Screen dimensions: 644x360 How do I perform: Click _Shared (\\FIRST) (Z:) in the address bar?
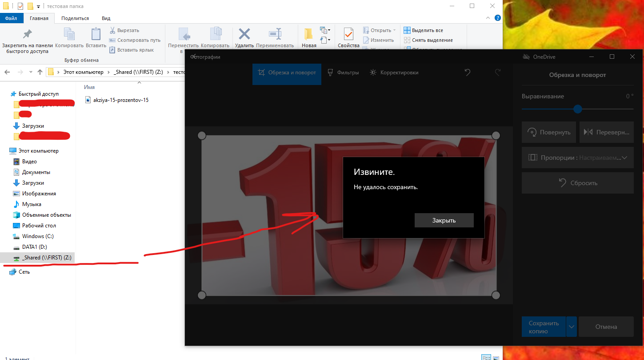(x=138, y=72)
